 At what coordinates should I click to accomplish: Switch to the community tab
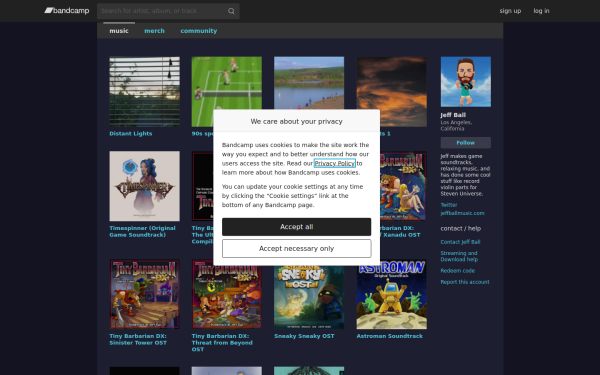199,31
